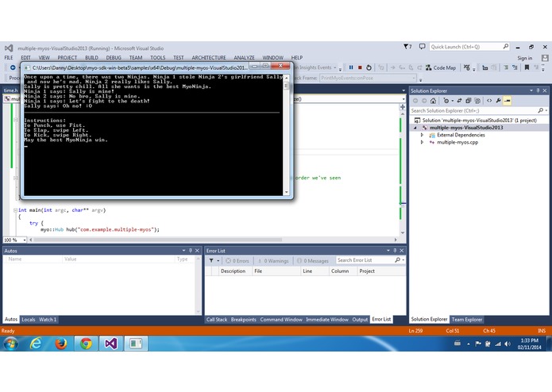
Task: Open the DEBUG menu
Action: coord(114,58)
